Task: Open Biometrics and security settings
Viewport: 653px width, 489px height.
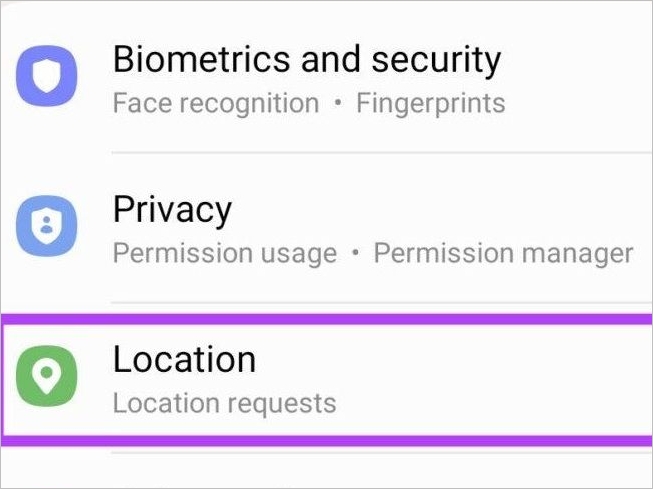Action: 306,59
